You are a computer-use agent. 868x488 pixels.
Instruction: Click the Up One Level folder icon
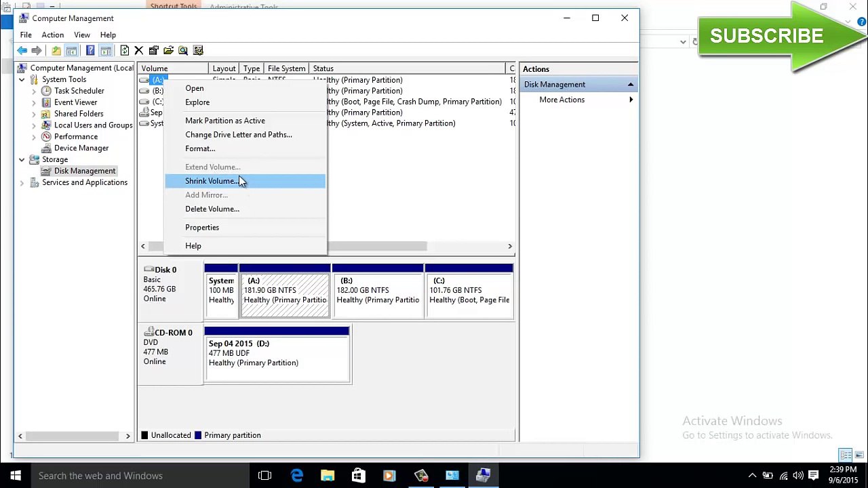coord(56,50)
